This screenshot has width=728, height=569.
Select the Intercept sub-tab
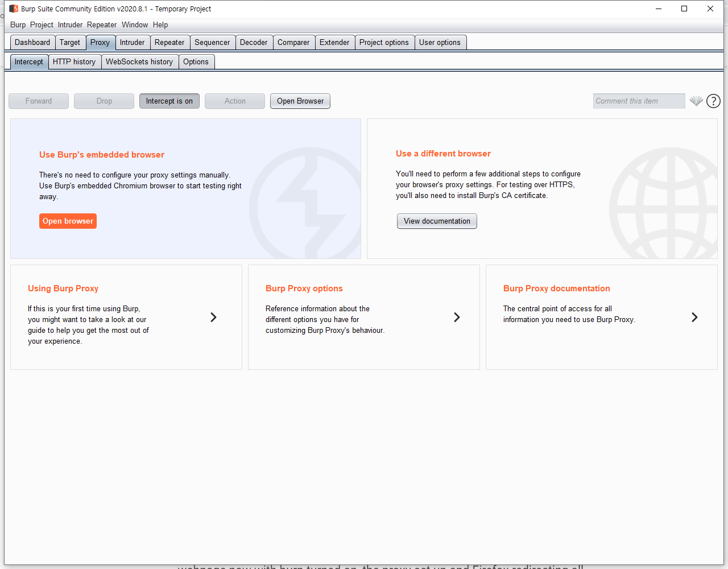(29, 61)
